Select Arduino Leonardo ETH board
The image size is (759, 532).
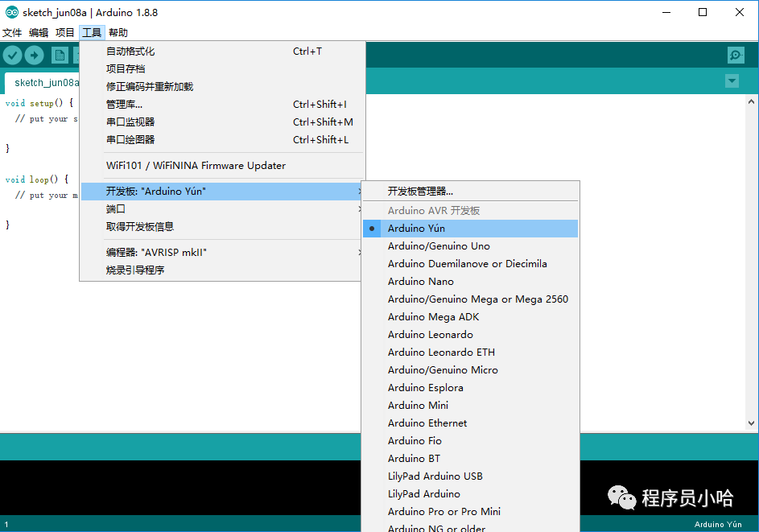(x=441, y=353)
